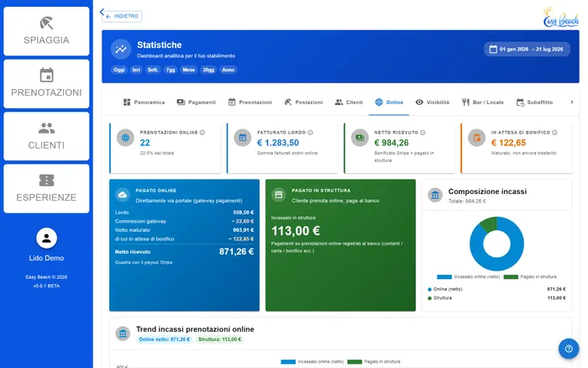Screen dimensions: 588x368
Task: Show info for Fatturato Lordo metric
Action: (x=310, y=133)
